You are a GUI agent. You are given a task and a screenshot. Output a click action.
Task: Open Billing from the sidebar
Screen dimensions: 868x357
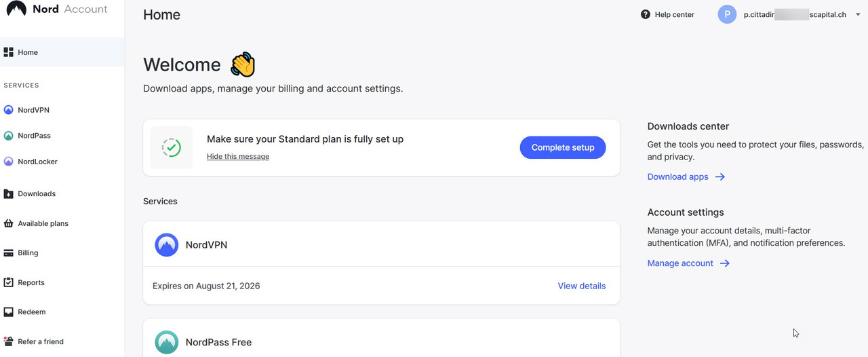tap(28, 253)
